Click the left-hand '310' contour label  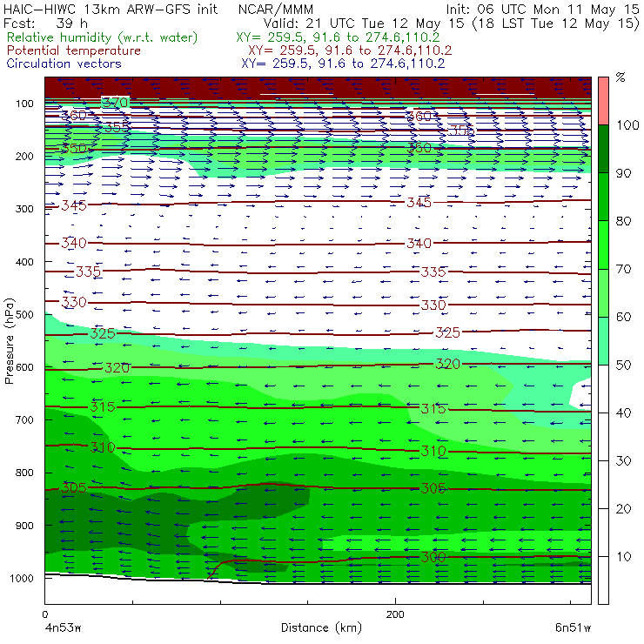coord(103,447)
